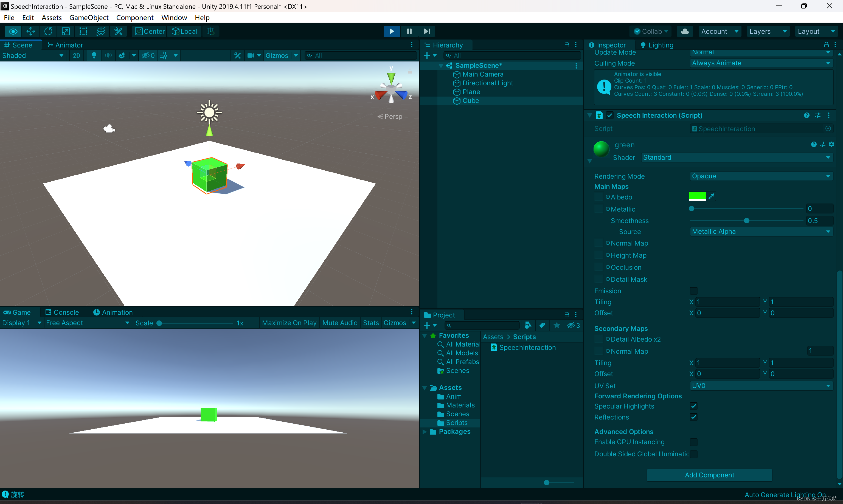The height and width of the screenshot is (504, 843).
Task: Enable GPU Instancing checkbox
Action: click(693, 442)
